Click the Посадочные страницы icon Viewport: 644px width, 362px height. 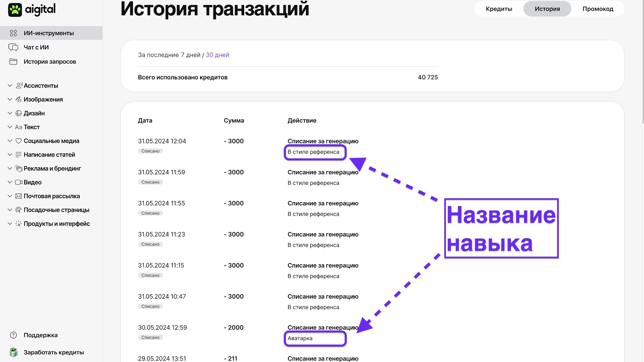tap(18, 210)
